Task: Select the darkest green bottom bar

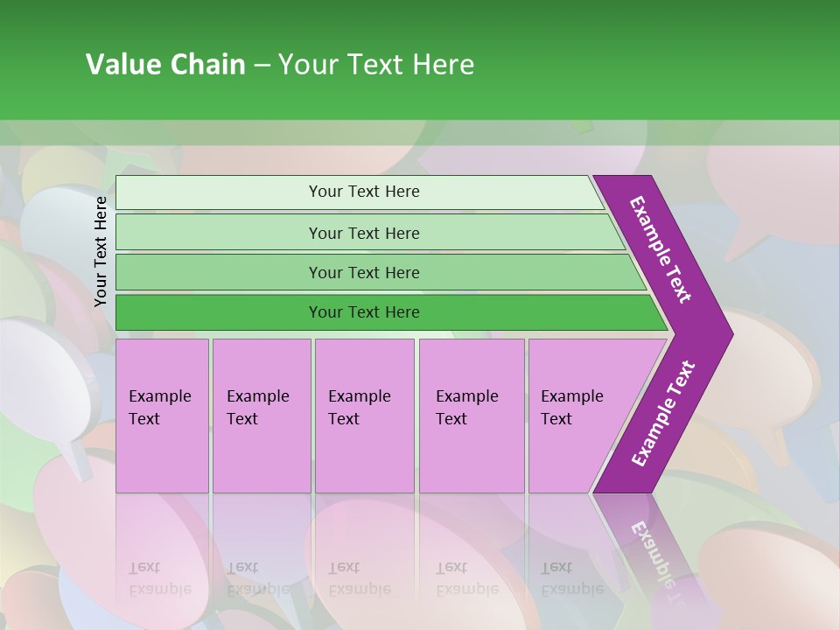Action: pyautogui.click(x=364, y=312)
